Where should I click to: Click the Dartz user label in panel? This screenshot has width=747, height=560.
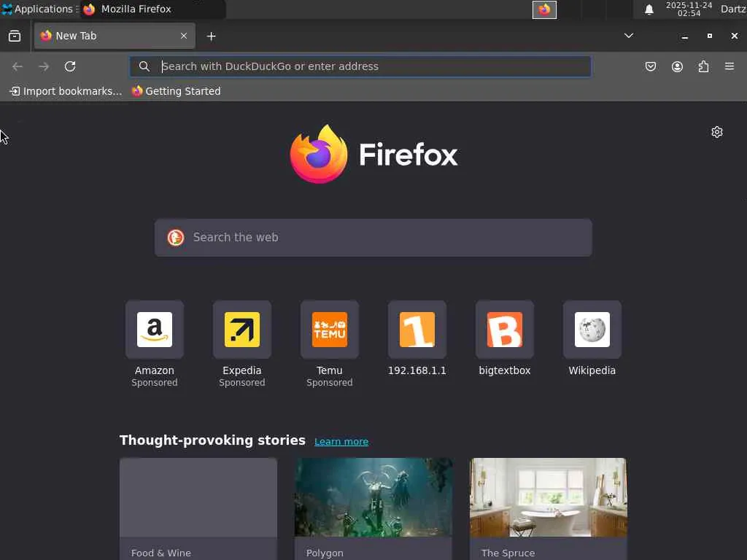click(x=733, y=9)
